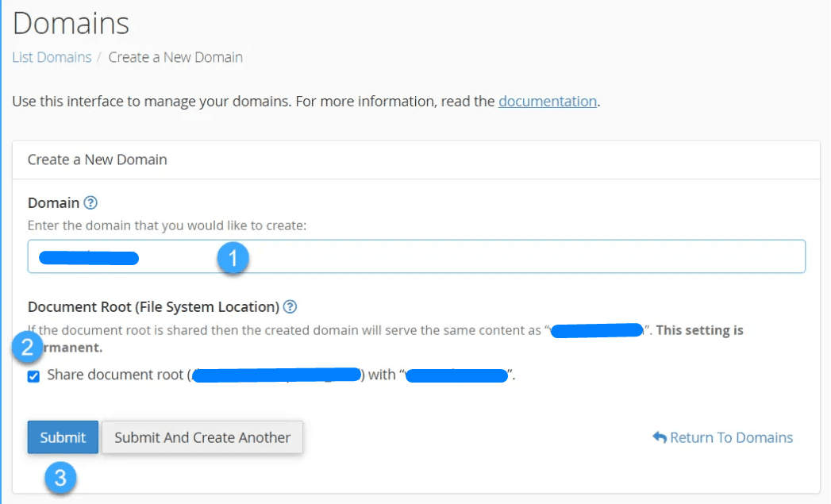Click the Domains page title
This screenshot has height=504, width=831.
[70, 23]
